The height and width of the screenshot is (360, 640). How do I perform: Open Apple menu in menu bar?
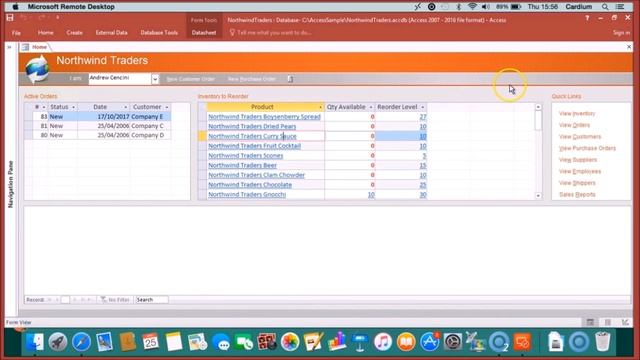pos(16,7)
